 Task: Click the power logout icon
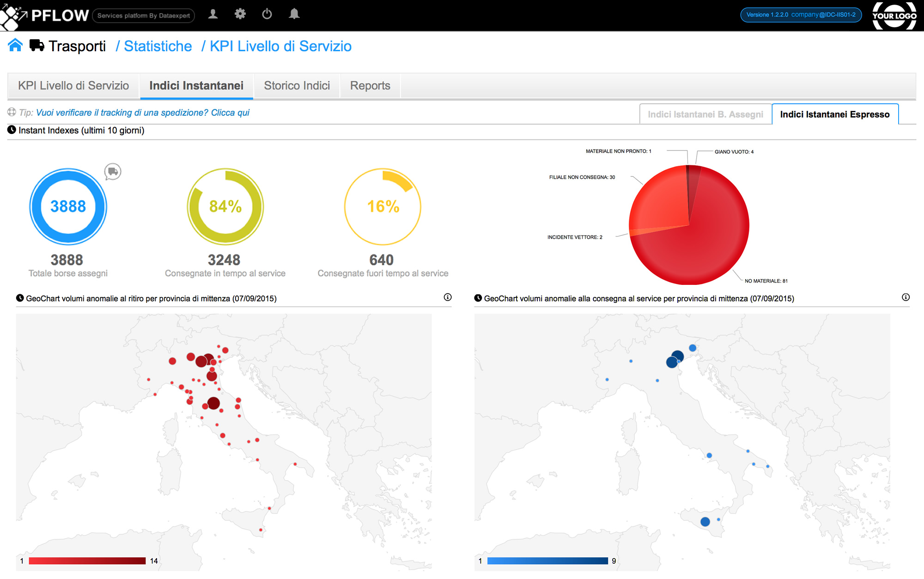[x=267, y=14]
